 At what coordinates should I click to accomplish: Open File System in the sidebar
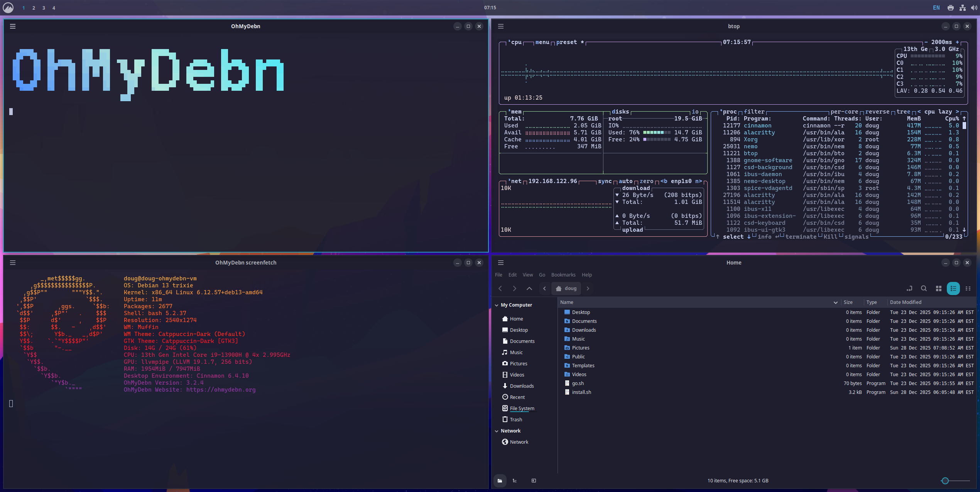pyautogui.click(x=522, y=409)
